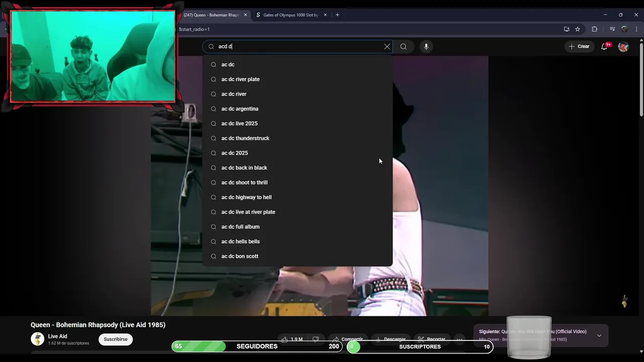Clear the search box with the X
The image size is (644, 362).
coord(387,46)
